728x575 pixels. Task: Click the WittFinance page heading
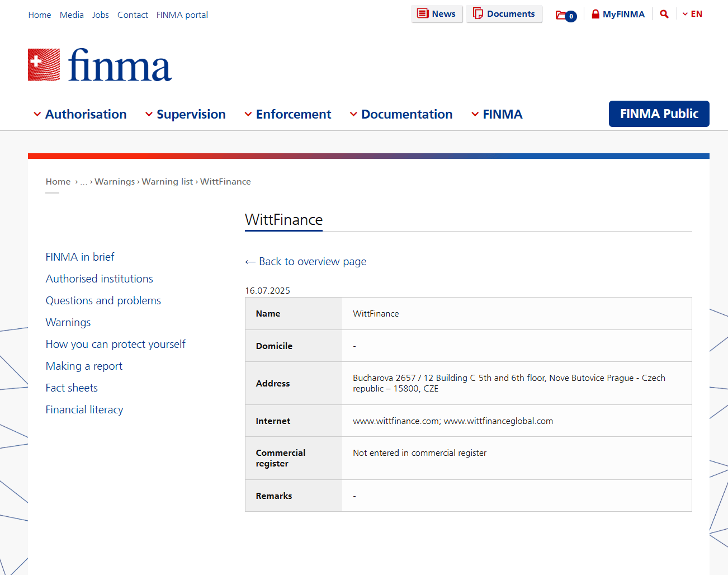284,219
